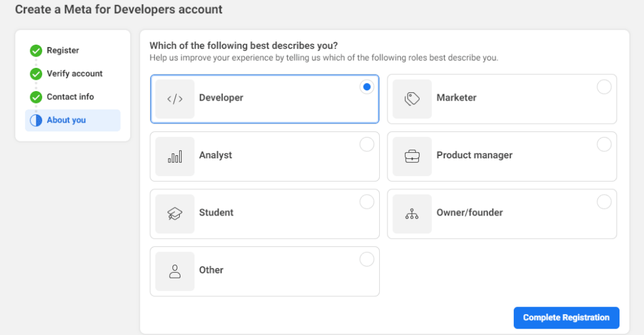Click the green checkmark beside Register
Image resolution: width=644 pixels, height=335 pixels.
36,50
